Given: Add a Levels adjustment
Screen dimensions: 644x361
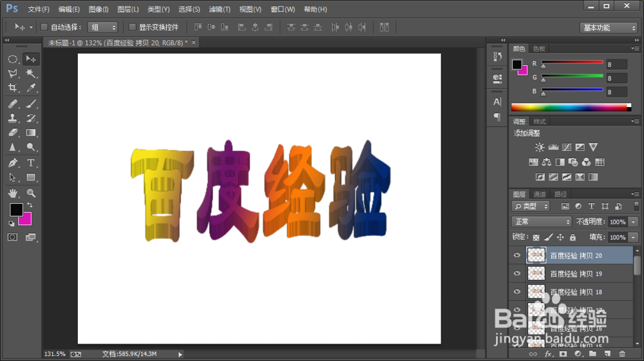Looking at the screenshot, I should (553, 147).
